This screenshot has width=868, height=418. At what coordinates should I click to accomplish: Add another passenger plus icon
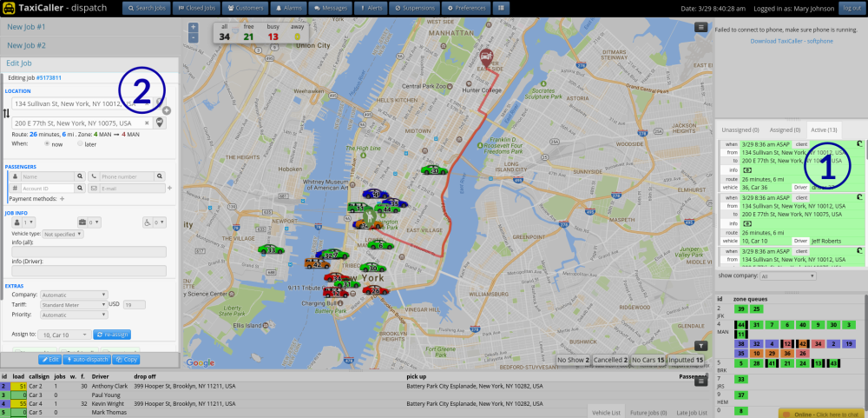click(169, 189)
